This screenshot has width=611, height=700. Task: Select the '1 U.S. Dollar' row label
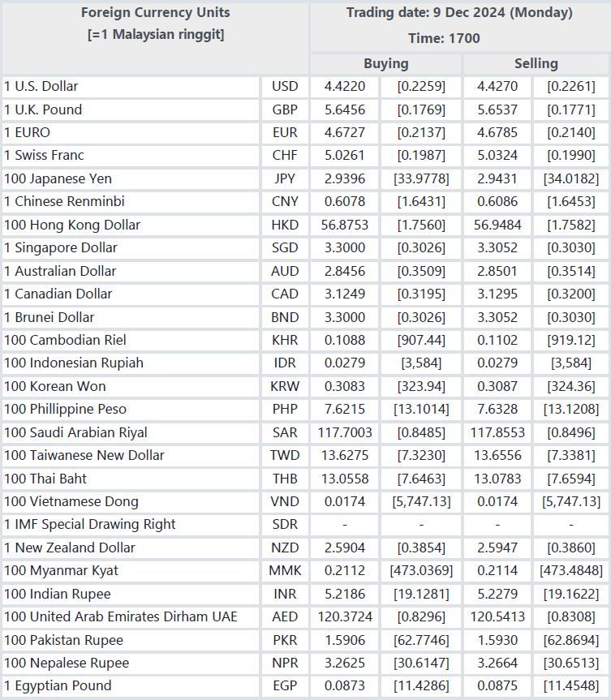(x=41, y=86)
